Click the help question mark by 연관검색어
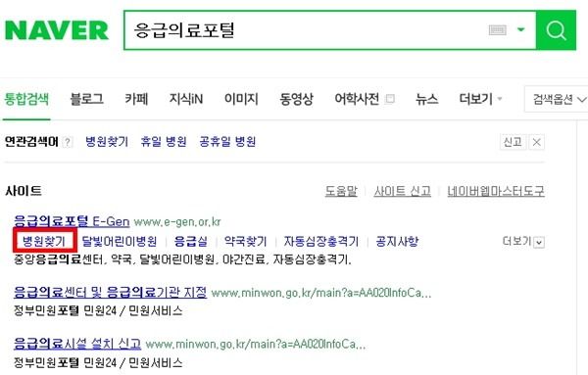Image resolution: width=588 pixels, height=375 pixels. 67,142
